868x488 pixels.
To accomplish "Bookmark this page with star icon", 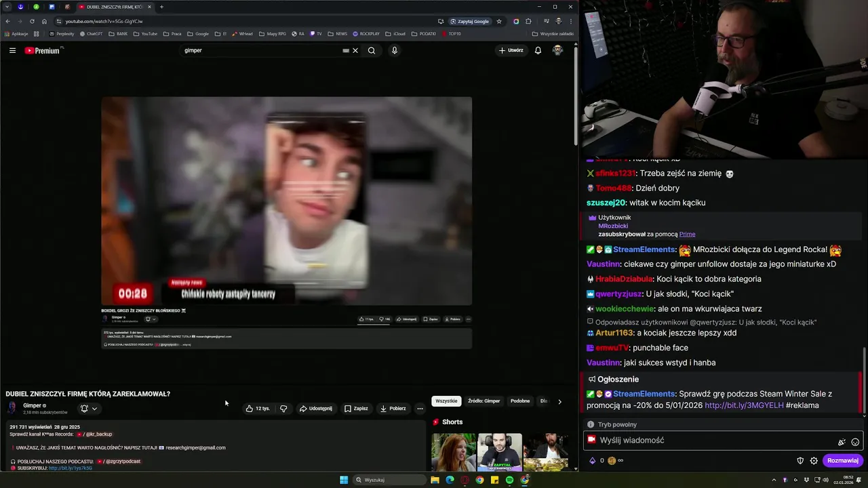I will pos(499,21).
